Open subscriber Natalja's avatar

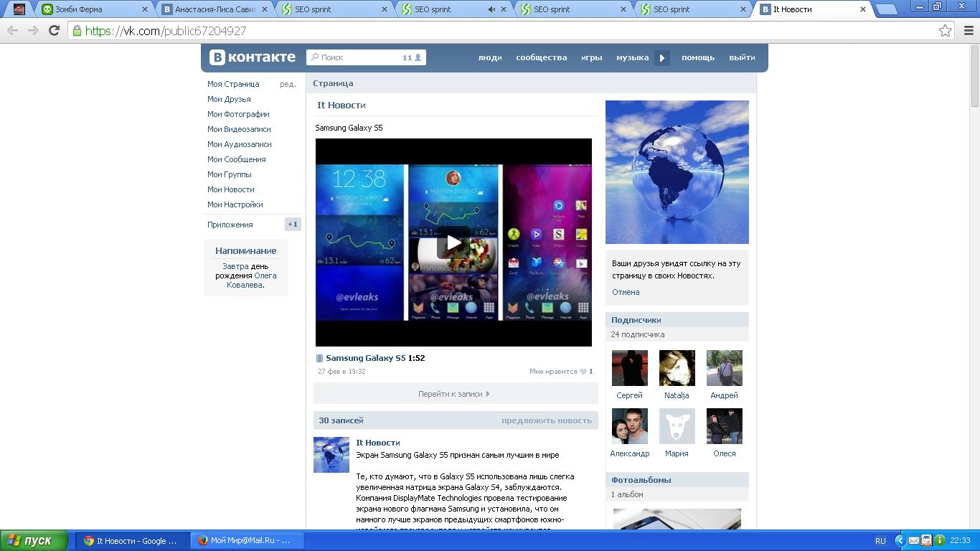677,368
